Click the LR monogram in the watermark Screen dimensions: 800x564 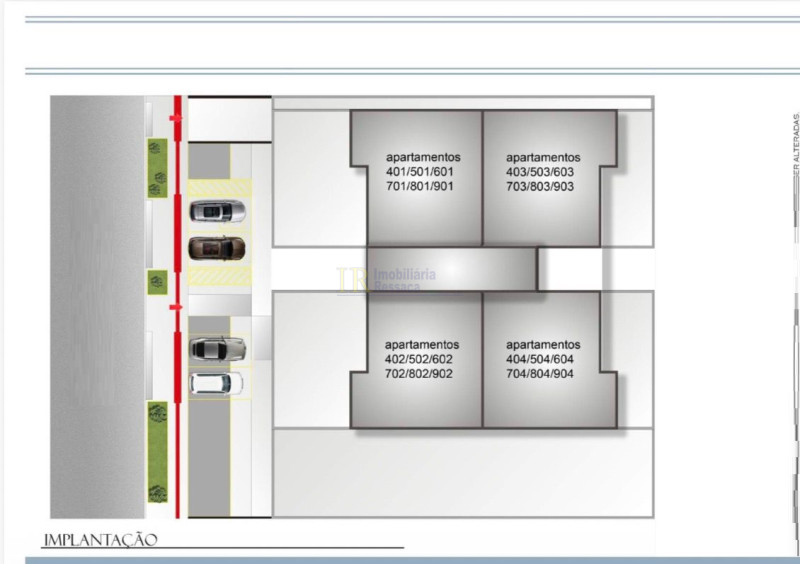pos(351,280)
